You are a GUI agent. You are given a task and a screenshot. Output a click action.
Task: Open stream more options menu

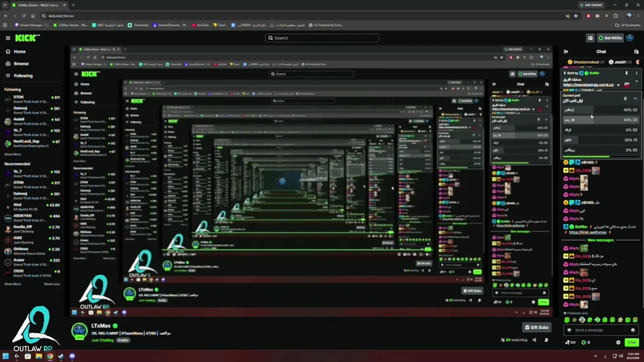tap(546, 340)
